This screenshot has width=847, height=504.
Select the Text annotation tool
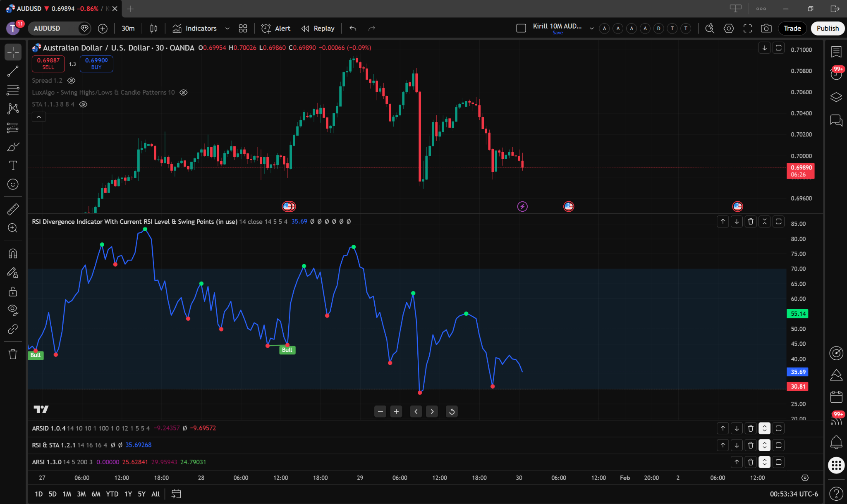click(x=13, y=165)
